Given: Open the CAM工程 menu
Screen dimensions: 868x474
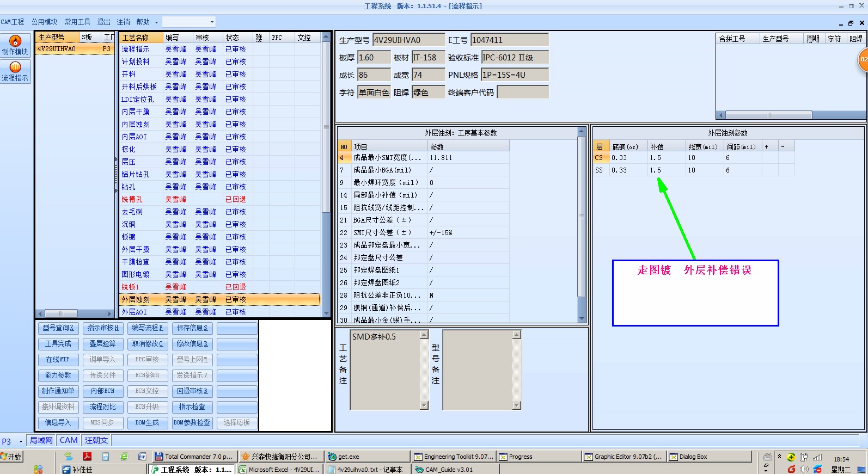Looking at the screenshot, I should point(13,22).
